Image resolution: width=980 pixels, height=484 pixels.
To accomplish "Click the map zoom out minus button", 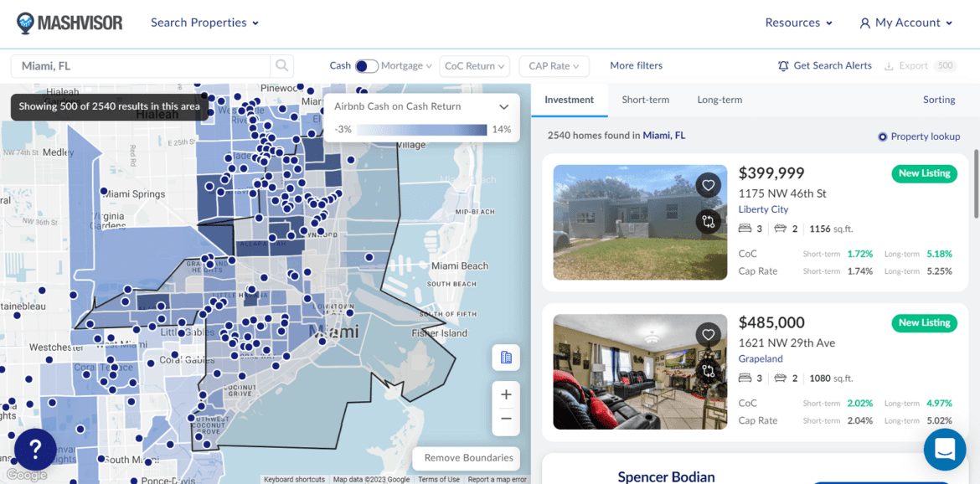I will (x=506, y=419).
